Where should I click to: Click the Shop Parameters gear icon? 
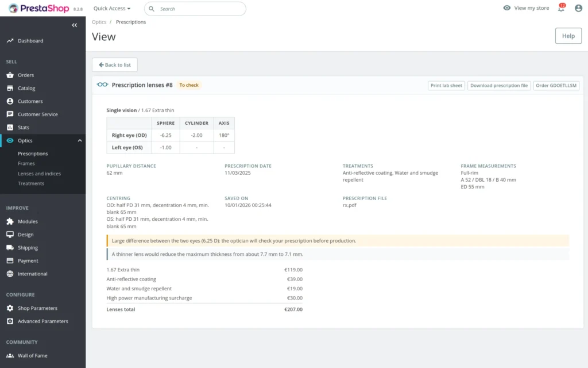click(10, 308)
